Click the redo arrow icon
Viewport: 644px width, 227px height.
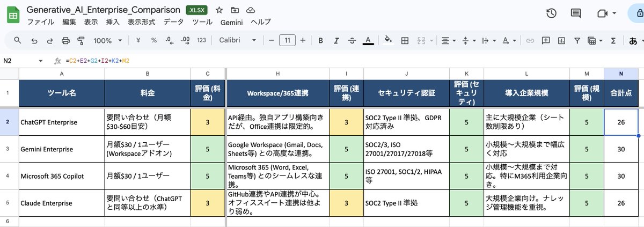[x=50, y=40]
